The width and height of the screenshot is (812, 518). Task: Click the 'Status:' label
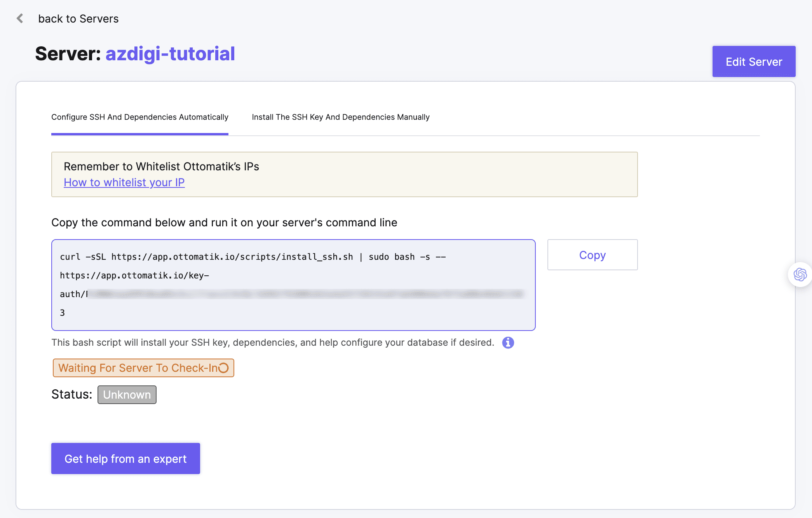(71, 394)
